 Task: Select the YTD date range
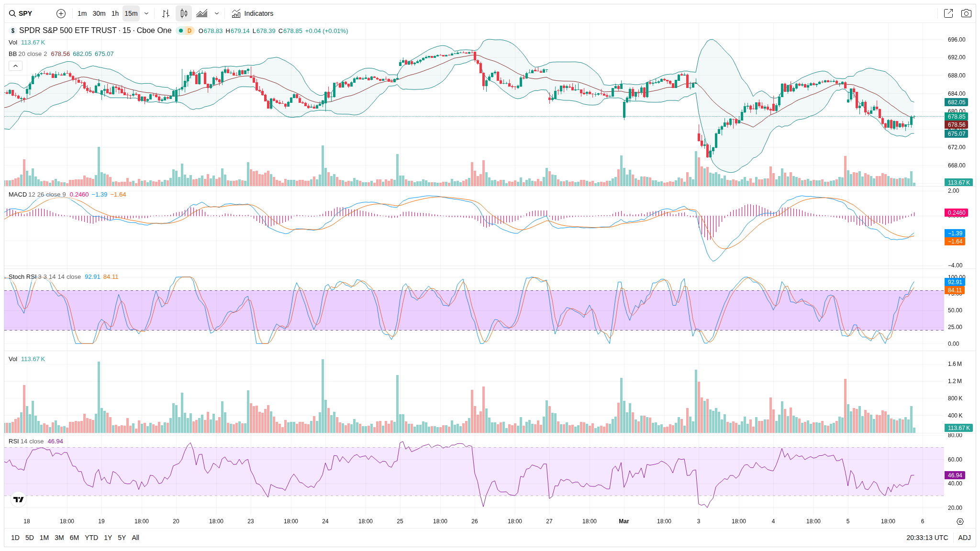91,538
